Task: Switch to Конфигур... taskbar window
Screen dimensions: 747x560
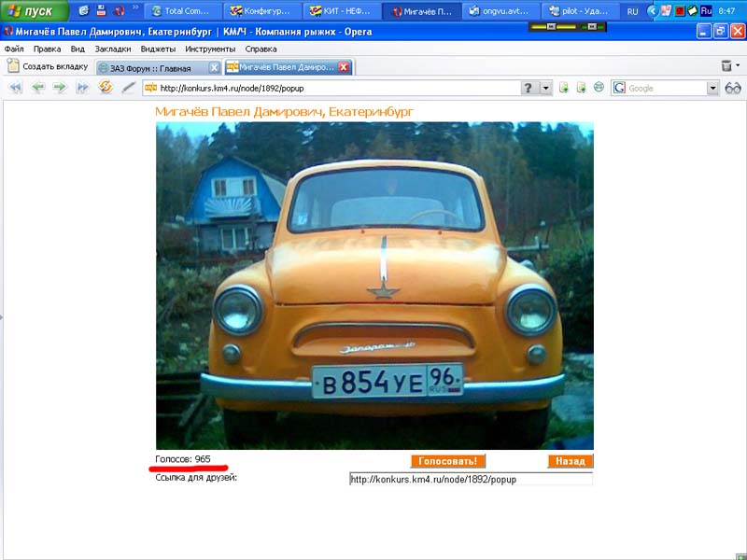Action: point(262,11)
